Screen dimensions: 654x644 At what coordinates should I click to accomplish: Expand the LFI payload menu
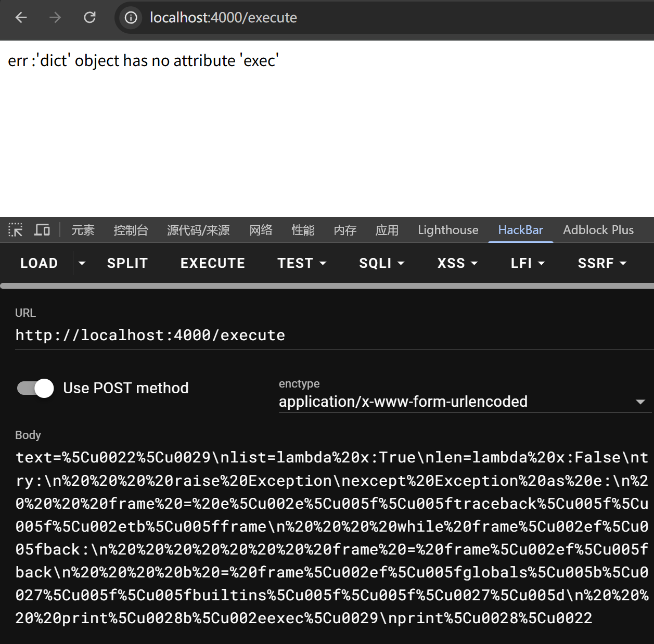[527, 263]
